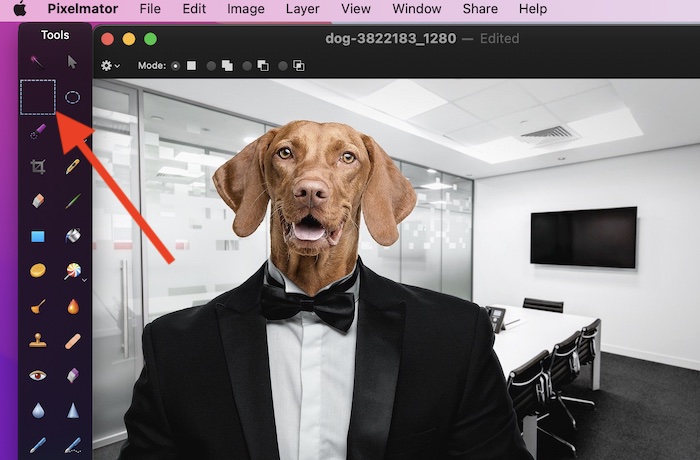Open the View menu
Screen dimensions: 700x460
point(356,8)
